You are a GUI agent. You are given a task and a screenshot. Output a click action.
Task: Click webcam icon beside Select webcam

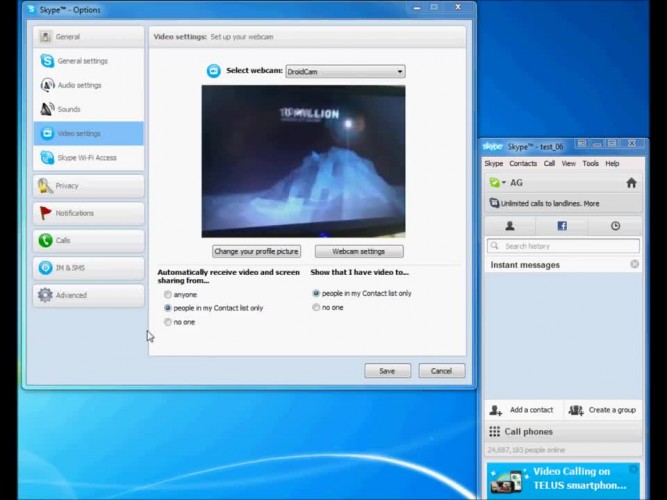214,71
